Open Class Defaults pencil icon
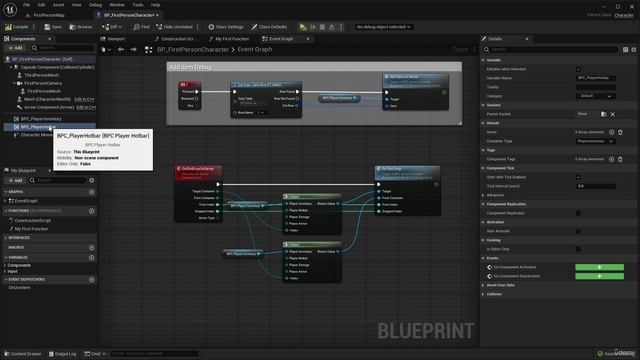The image size is (640, 360). [254, 27]
